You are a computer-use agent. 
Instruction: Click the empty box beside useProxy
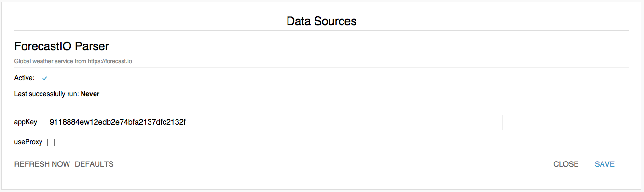[51, 142]
